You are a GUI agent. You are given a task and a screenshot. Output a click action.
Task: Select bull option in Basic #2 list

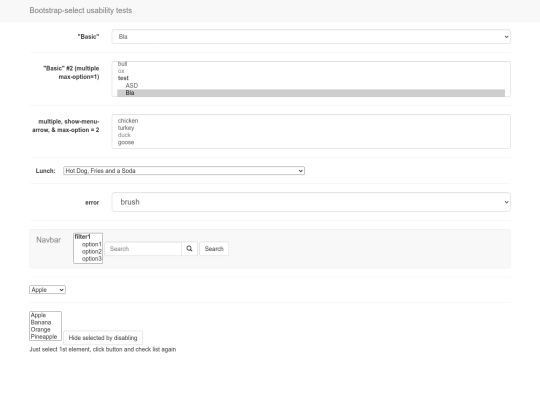point(311,64)
